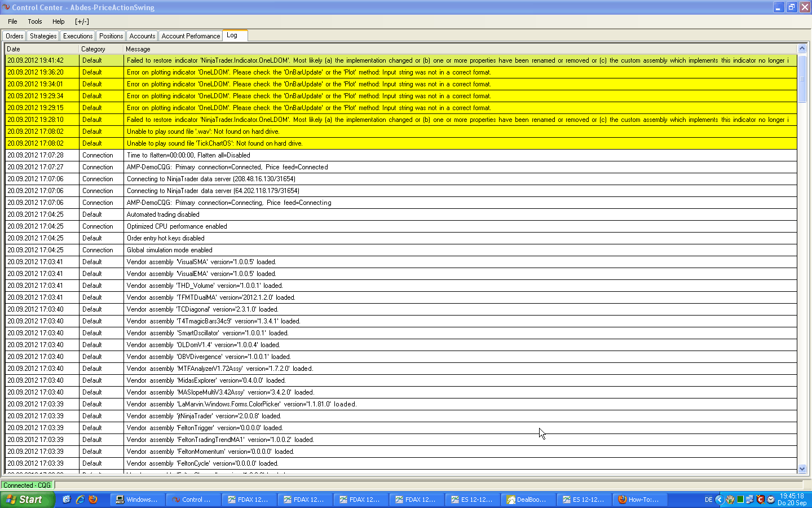Click the log scrollbar up arrow
The image size is (812, 508).
pyautogui.click(x=802, y=49)
